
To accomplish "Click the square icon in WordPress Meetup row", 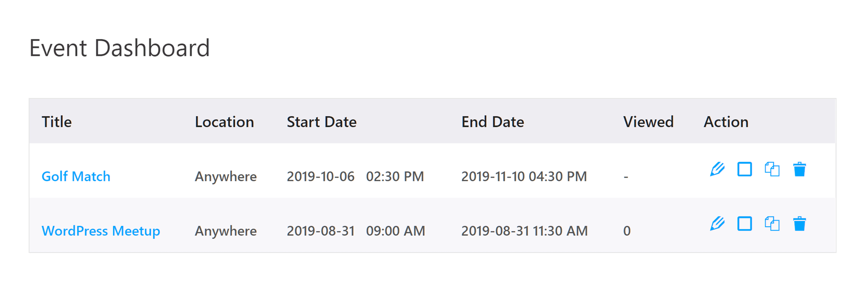I will 745,224.
